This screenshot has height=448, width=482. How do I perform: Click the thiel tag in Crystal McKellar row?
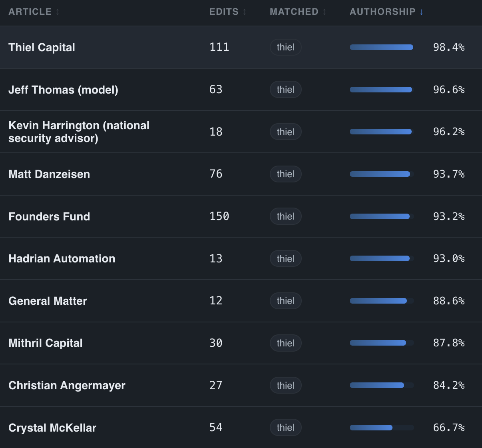click(x=286, y=428)
